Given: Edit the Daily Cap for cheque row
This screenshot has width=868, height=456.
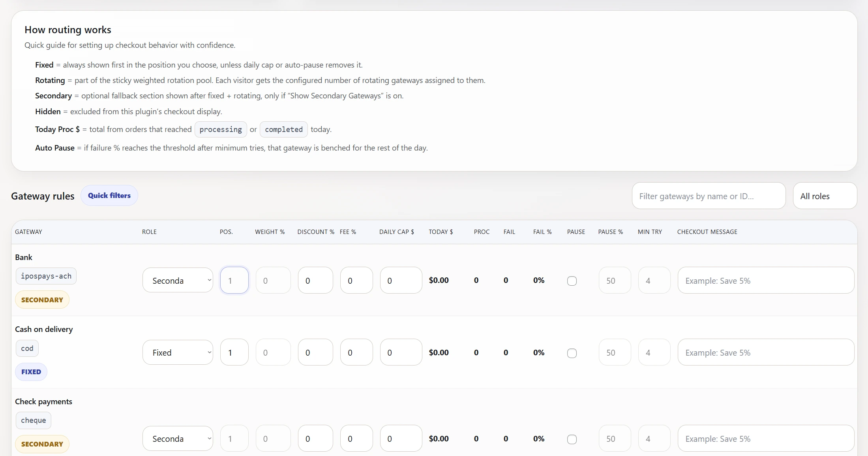Looking at the screenshot, I should click(401, 438).
